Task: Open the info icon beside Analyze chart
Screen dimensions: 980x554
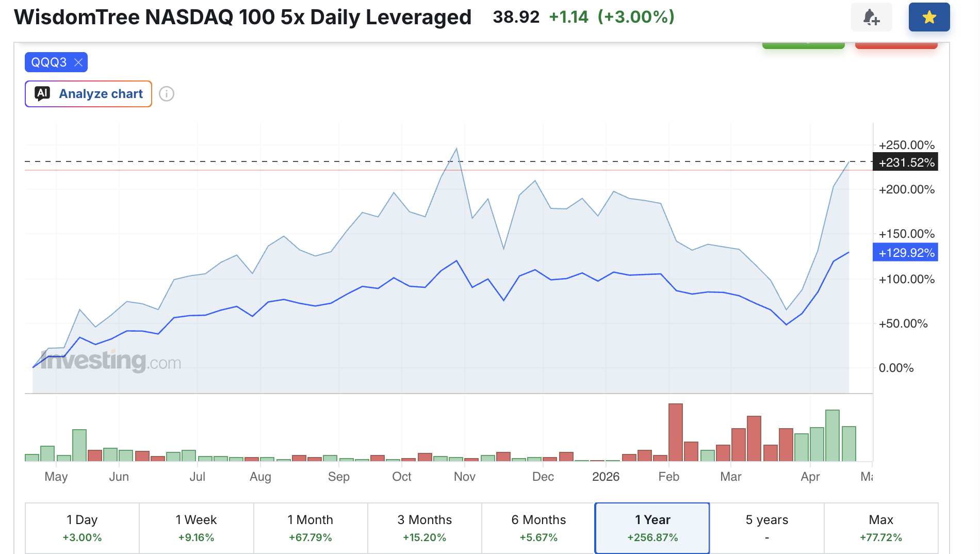Action: pos(167,94)
